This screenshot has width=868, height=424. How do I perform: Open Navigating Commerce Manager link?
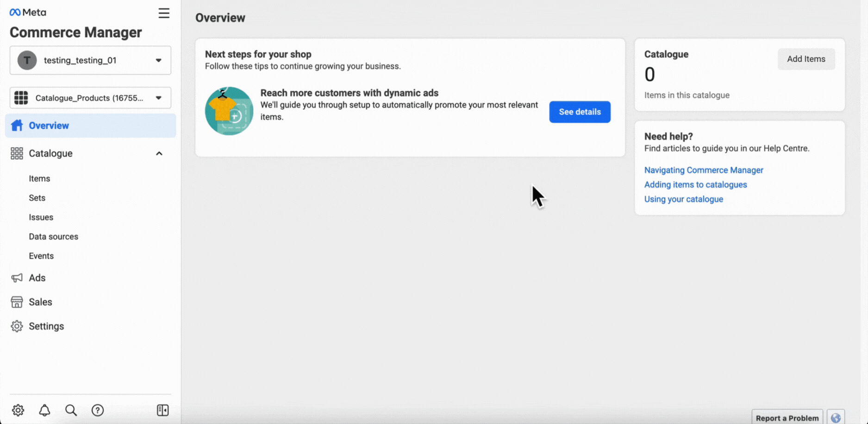point(704,170)
